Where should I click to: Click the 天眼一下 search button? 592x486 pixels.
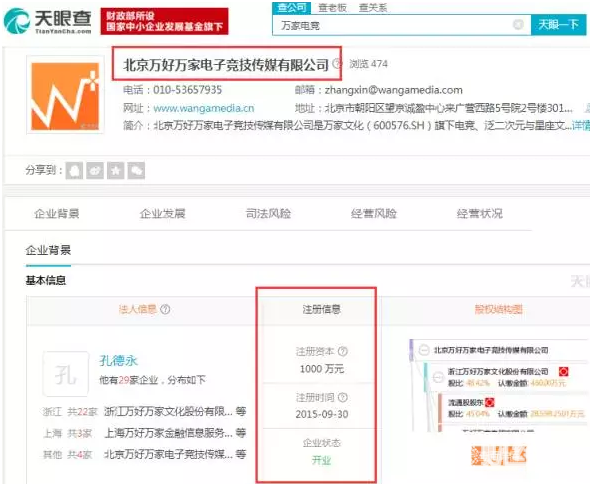click(x=558, y=25)
